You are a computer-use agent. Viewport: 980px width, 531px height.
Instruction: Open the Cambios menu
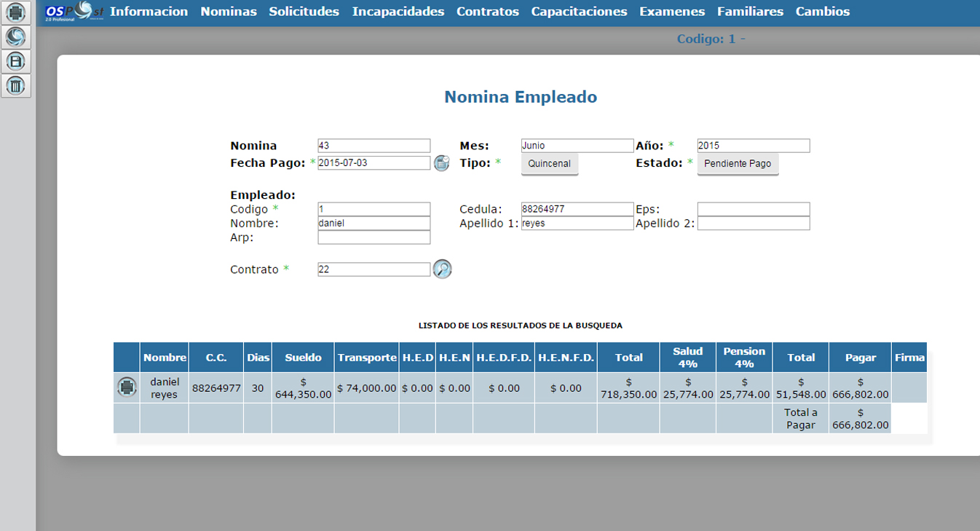coord(823,12)
